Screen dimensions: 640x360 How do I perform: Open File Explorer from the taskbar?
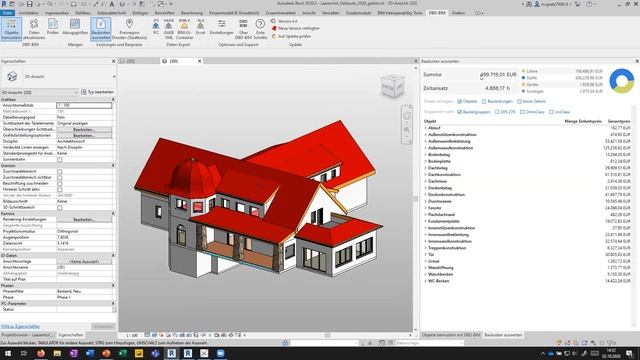click(x=57, y=353)
